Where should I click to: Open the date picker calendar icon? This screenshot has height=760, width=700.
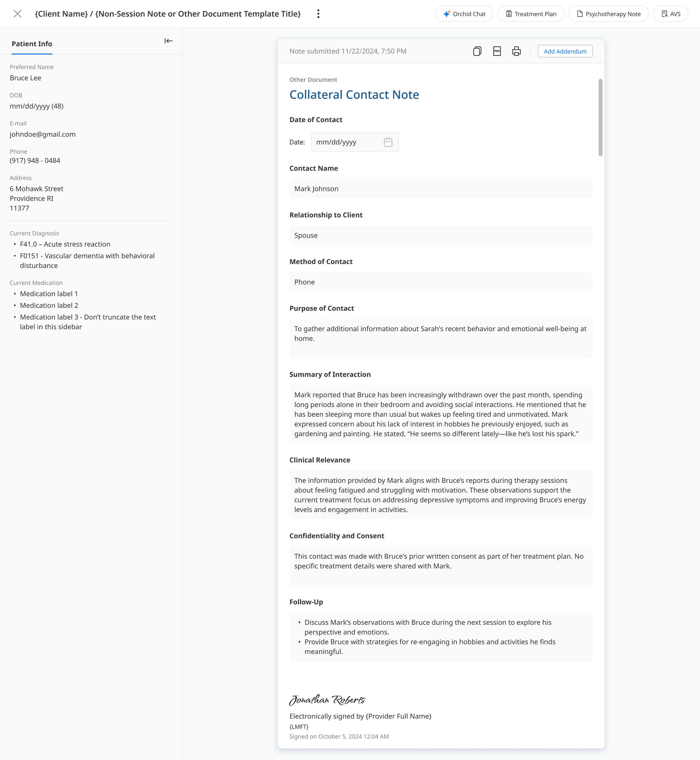[388, 142]
